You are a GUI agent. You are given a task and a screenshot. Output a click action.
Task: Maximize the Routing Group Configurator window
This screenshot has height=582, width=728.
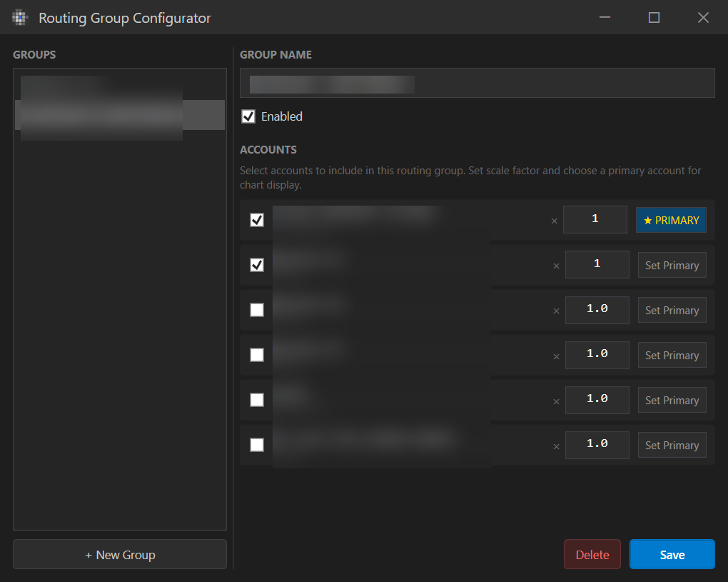(x=654, y=18)
